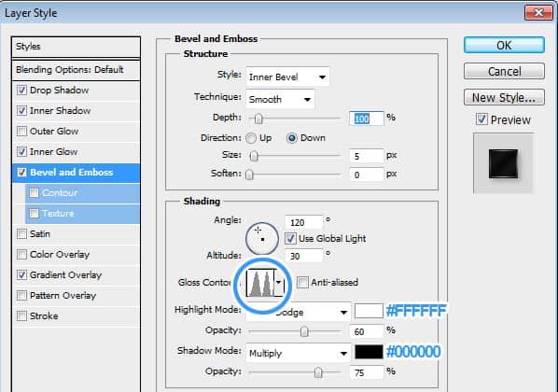This screenshot has width=558, height=392.
Task: Open the Style dropdown showing Inner Bevel
Action: (287, 77)
